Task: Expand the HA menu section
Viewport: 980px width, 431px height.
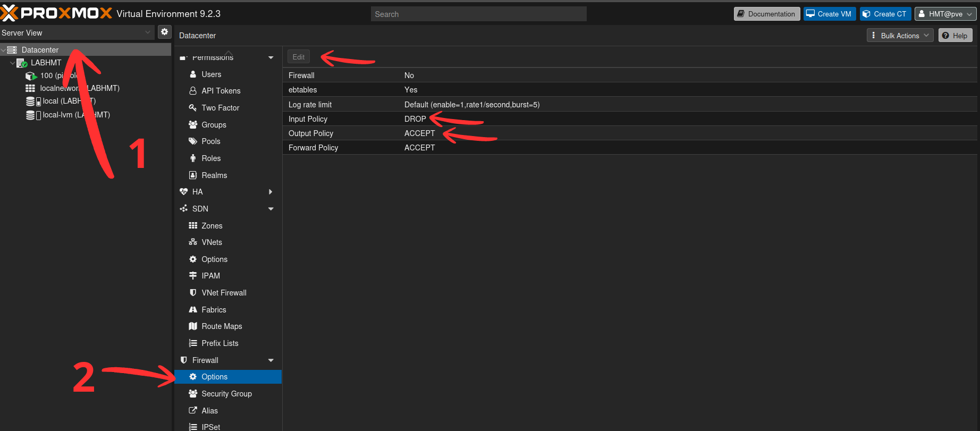Action: 271,192
